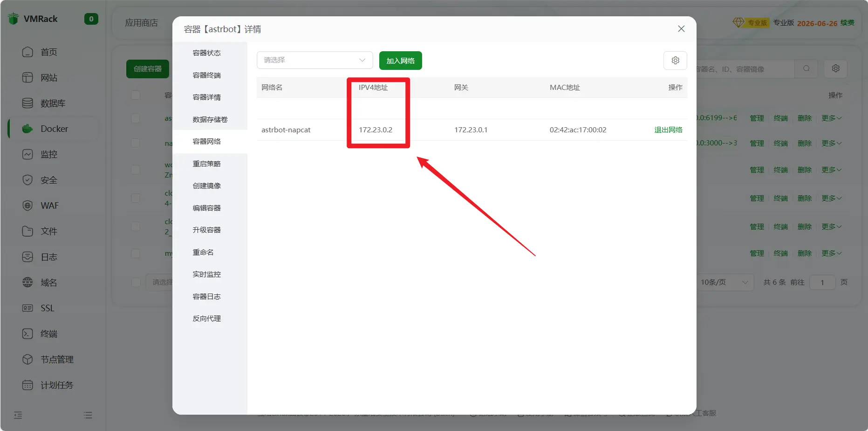
Task: Select the 容器终端 tab in dialog
Action: pos(206,75)
